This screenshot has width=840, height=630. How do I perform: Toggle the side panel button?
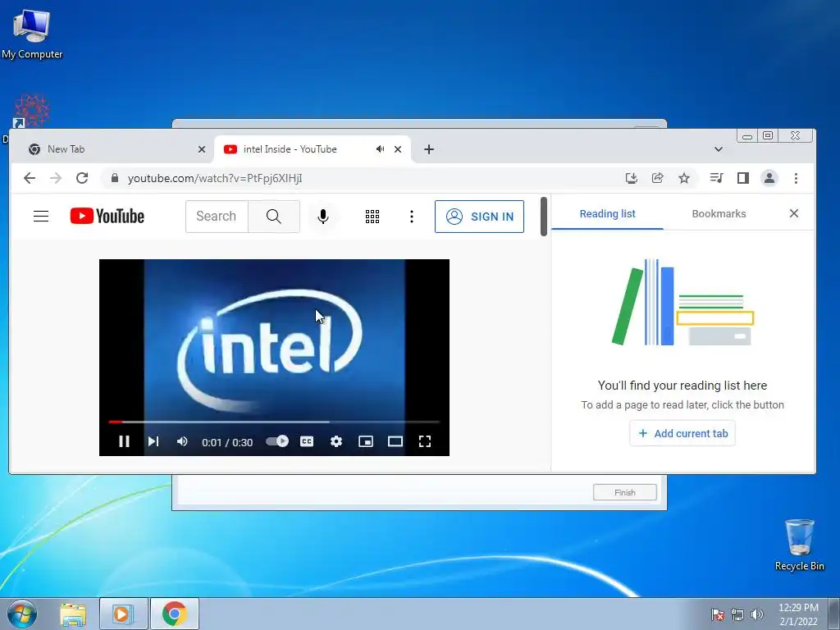coord(743,178)
